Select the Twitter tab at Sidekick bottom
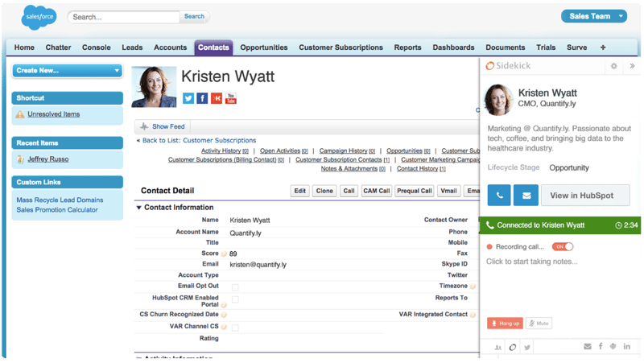This screenshot has width=644, height=363. (527, 348)
